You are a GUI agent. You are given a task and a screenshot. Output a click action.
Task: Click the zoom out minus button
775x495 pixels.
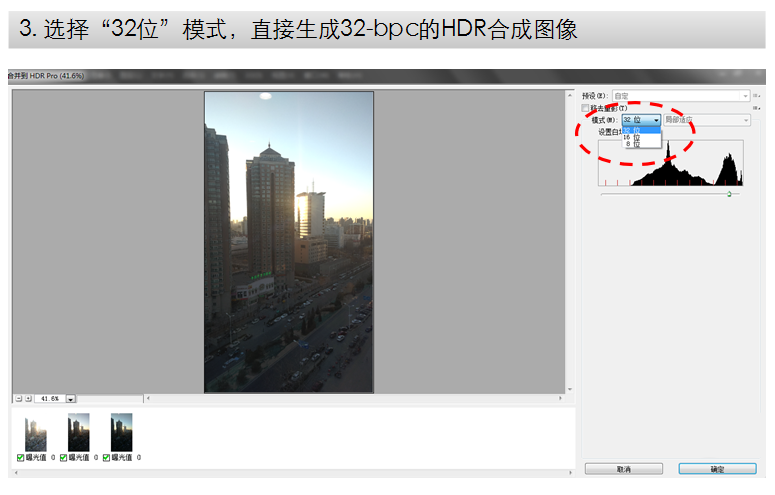point(19,399)
